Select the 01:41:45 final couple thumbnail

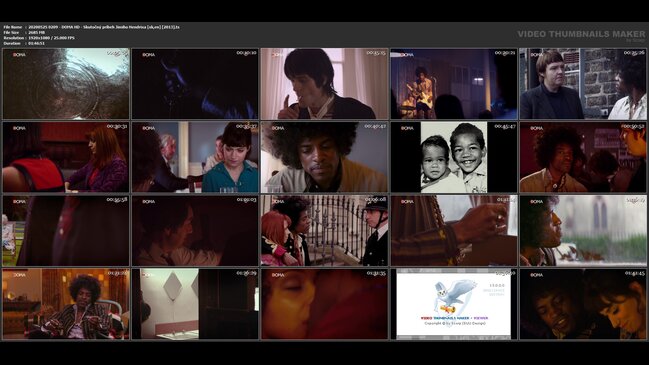pyautogui.click(x=583, y=304)
